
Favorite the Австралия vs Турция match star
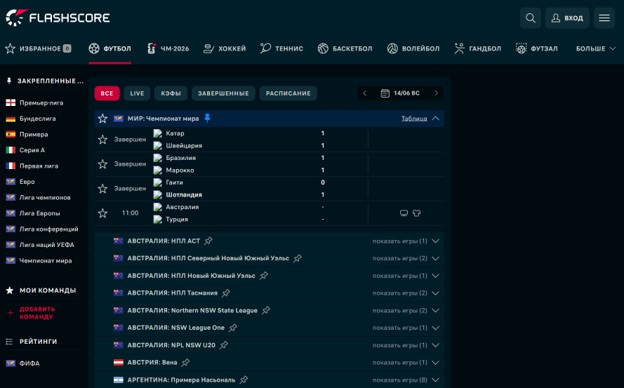(x=103, y=213)
